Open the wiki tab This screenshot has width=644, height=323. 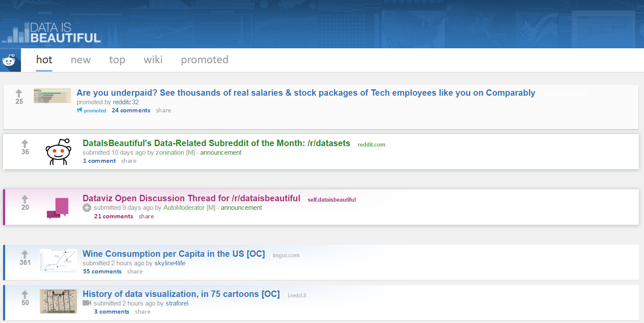153,60
